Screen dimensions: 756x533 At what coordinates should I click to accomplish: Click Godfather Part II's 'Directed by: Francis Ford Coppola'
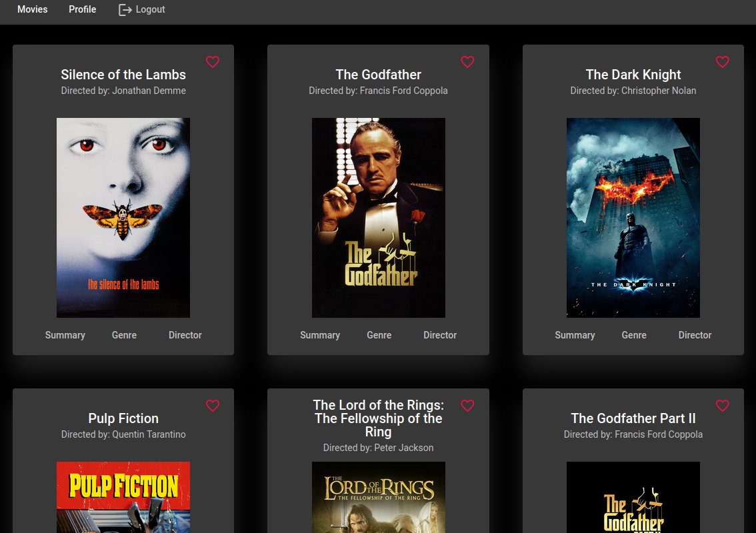click(633, 434)
